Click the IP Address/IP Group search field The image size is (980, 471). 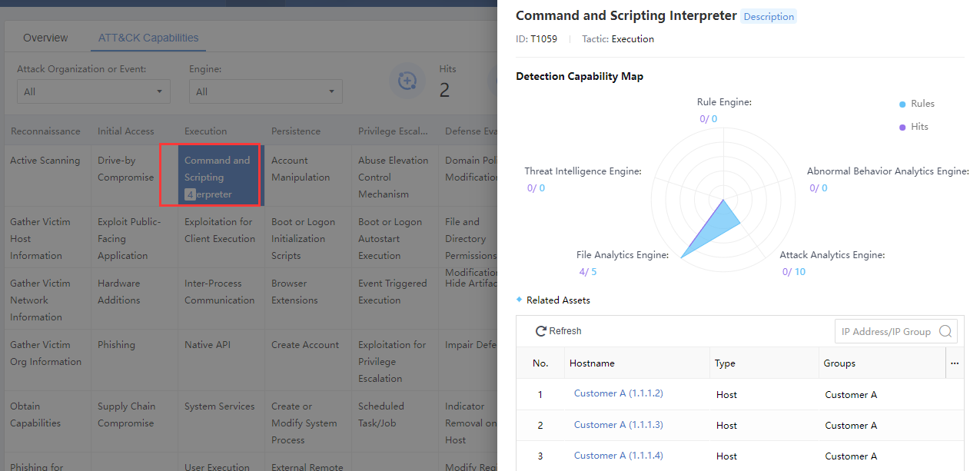click(x=885, y=332)
